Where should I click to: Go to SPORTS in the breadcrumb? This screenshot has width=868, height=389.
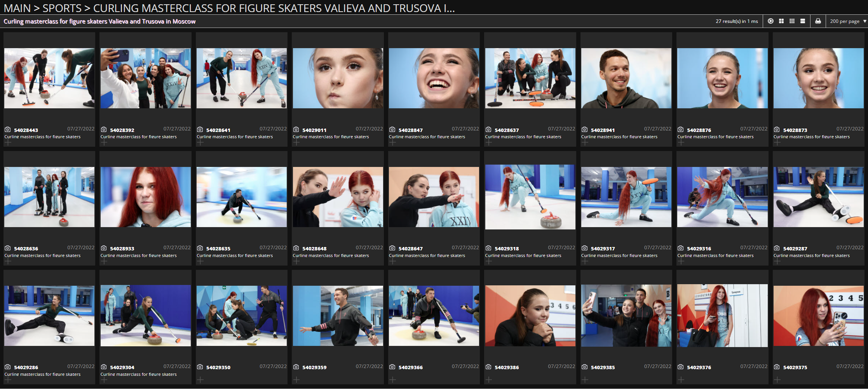(62, 8)
